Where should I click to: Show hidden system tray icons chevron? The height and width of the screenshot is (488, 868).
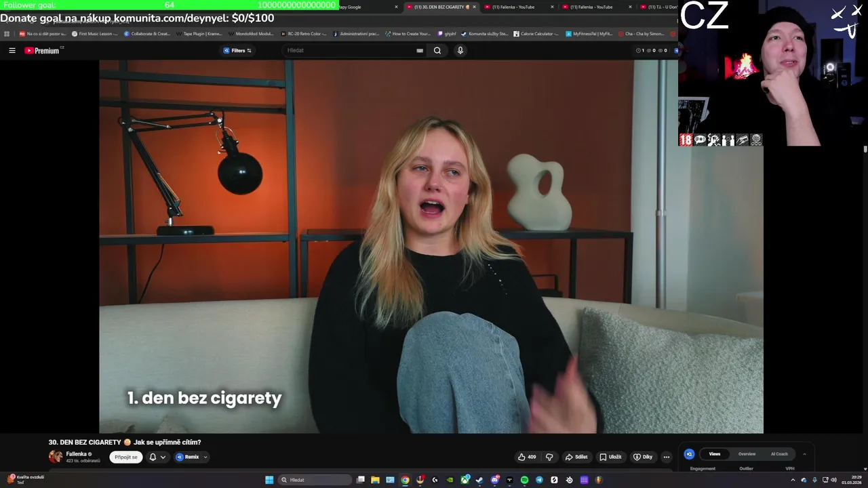pyautogui.click(x=793, y=480)
